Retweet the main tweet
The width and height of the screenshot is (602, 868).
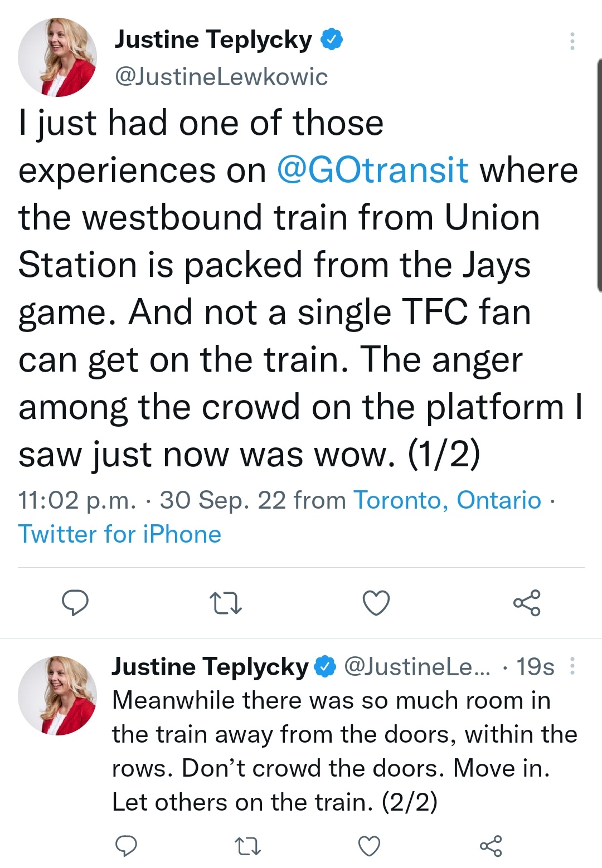pyautogui.click(x=225, y=603)
